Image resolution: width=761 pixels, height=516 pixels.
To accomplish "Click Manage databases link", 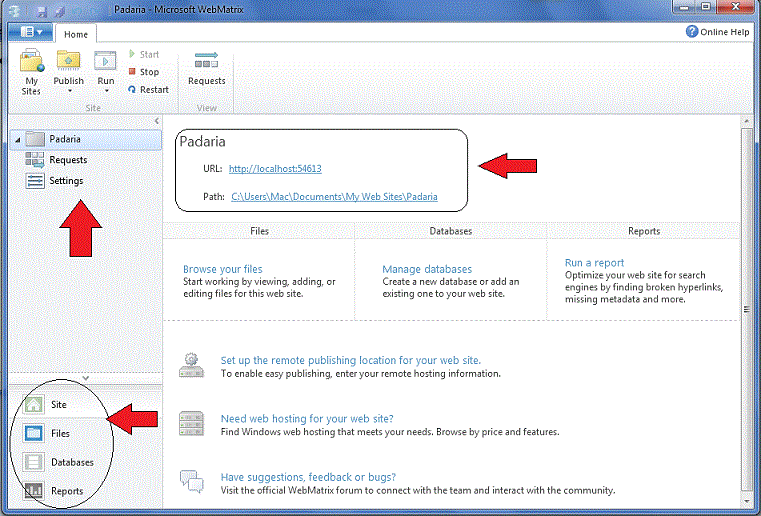I will 427,269.
